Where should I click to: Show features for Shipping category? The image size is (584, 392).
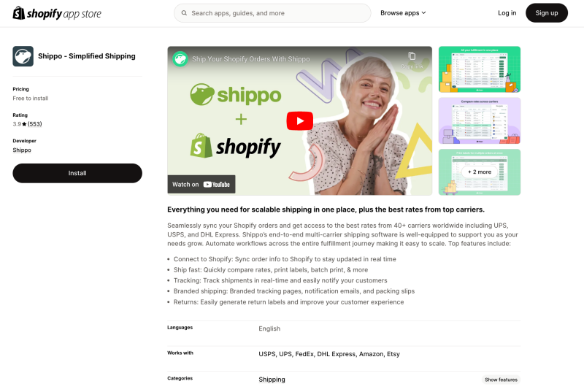click(501, 380)
